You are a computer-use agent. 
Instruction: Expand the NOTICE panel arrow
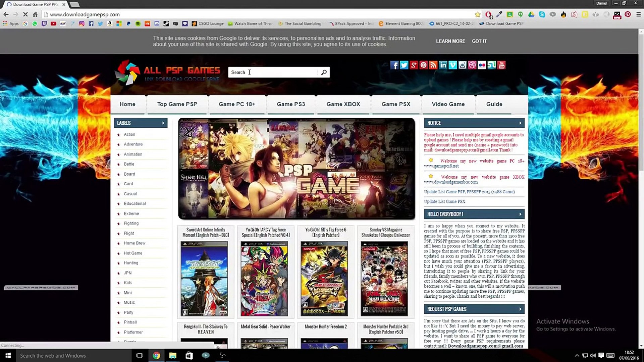pos(520,123)
